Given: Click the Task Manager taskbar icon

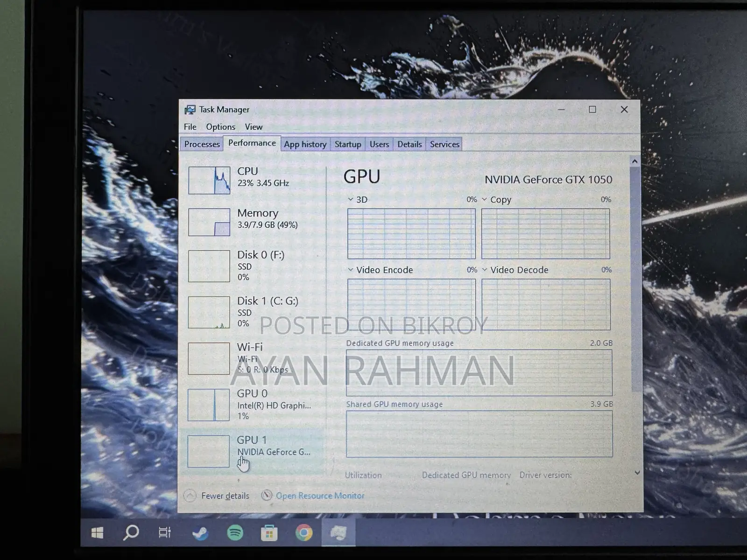Looking at the screenshot, I should pyautogui.click(x=338, y=532).
